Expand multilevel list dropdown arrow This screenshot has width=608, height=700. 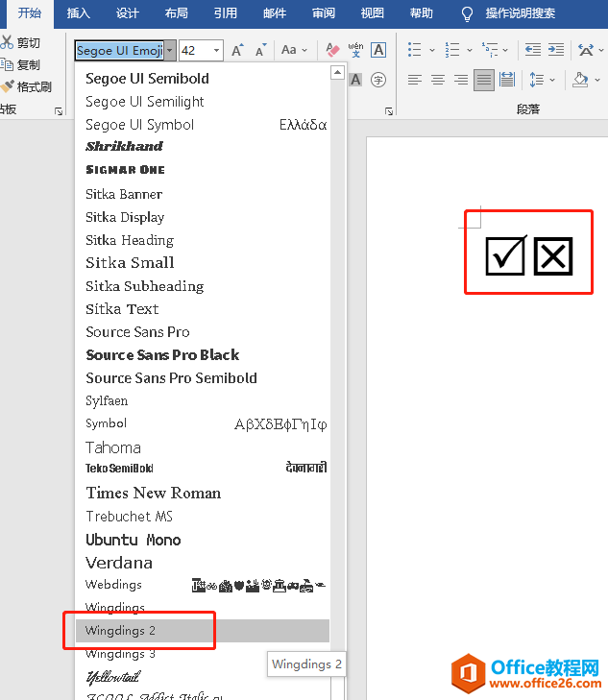point(505,50)
